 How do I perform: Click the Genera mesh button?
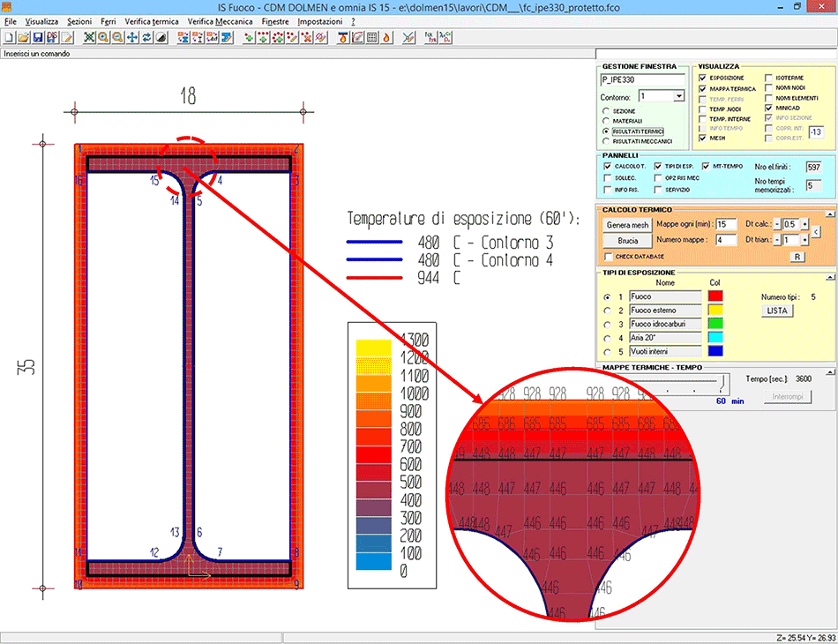(627, 225)
